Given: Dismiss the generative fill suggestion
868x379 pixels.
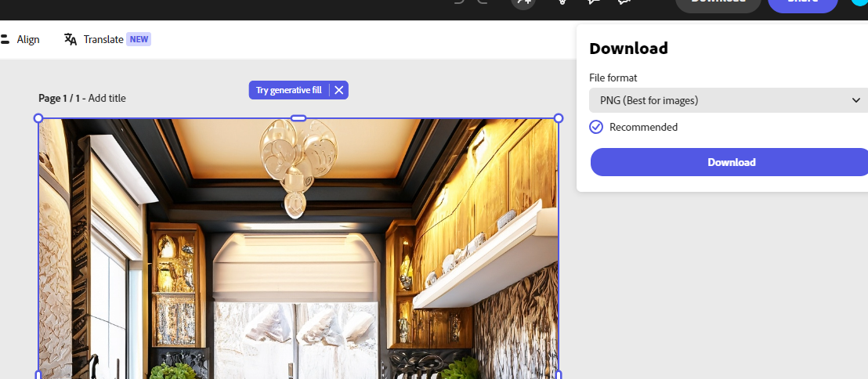Looking at the screenshot, I should [338, 90].
